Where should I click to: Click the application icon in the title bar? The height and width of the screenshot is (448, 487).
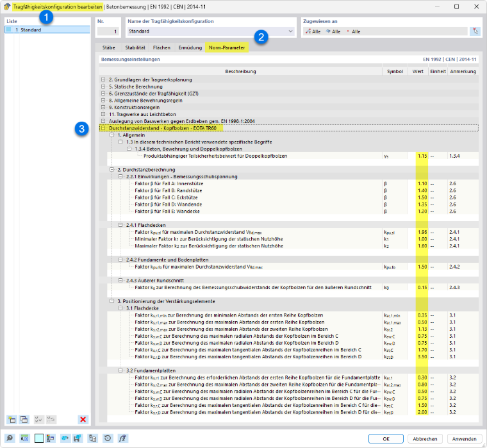7,6
